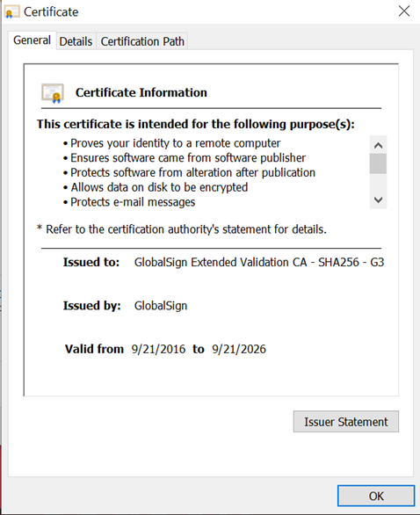Image resolution: width=420 pixels, height=515 pixels.
Task: Click 'Protects software from alteration after publication'
Action: (192, 173)
